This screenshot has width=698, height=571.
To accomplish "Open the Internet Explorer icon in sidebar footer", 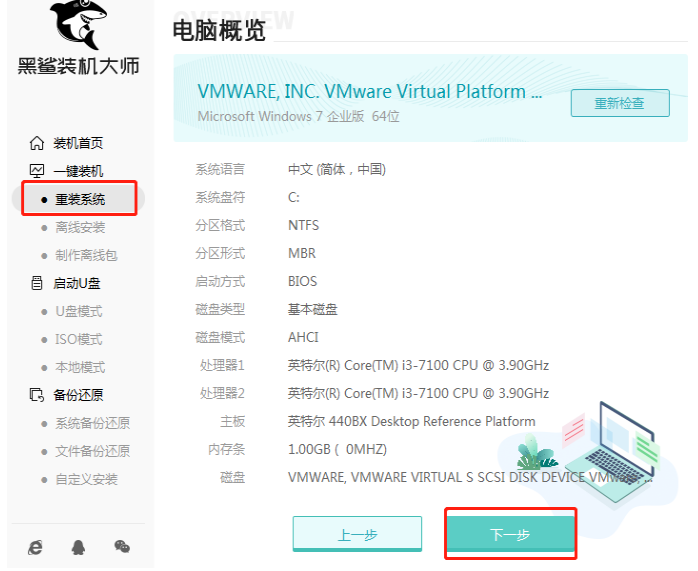I will click(x=36, y=546).
